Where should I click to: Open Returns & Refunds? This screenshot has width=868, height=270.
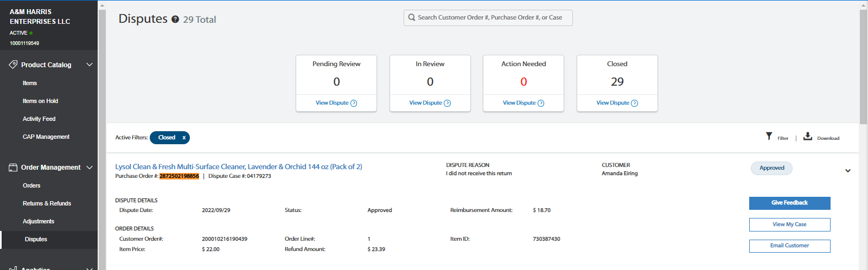(x=47, y=203)
